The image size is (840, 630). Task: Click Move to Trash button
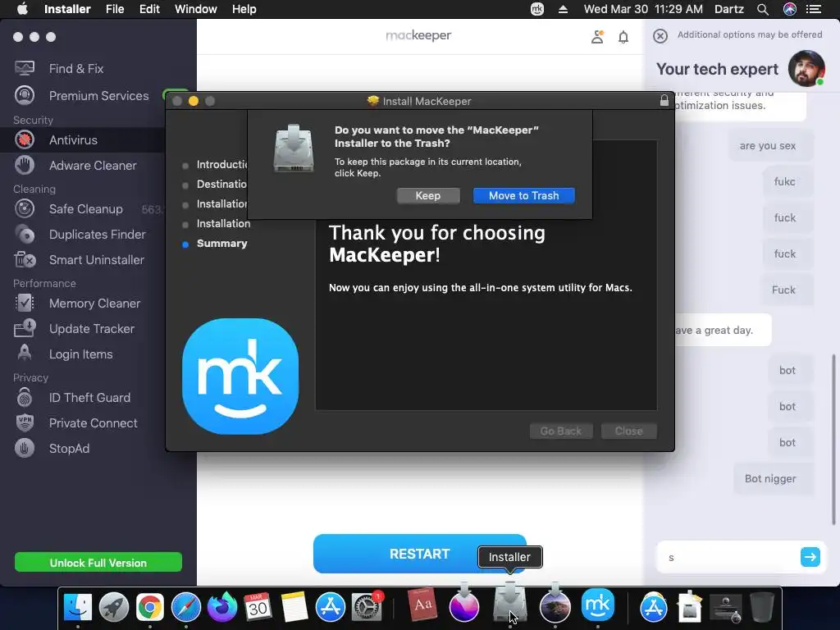(523, 195)
